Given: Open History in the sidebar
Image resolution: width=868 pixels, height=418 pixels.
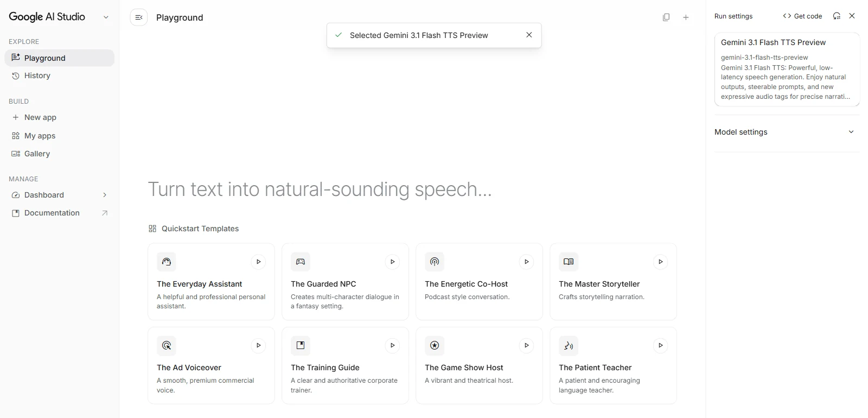Looking at the screenshot, I should pos(60,75).
